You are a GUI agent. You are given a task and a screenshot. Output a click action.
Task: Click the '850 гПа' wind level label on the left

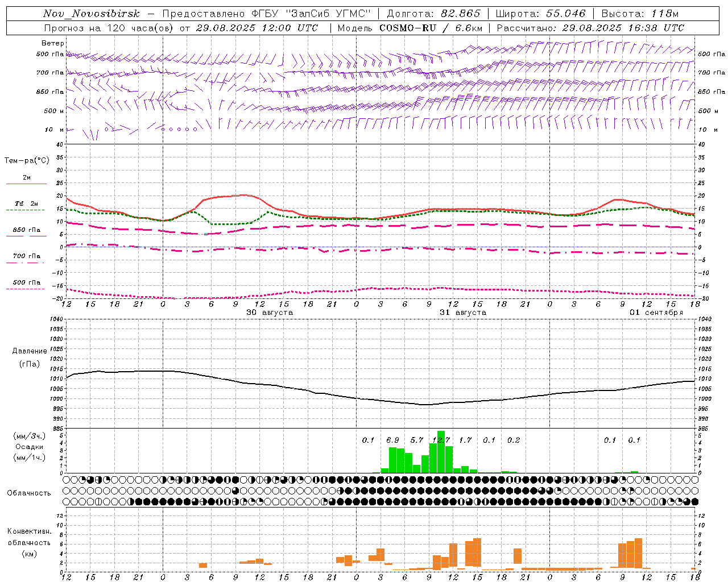(x=50, y=92)
